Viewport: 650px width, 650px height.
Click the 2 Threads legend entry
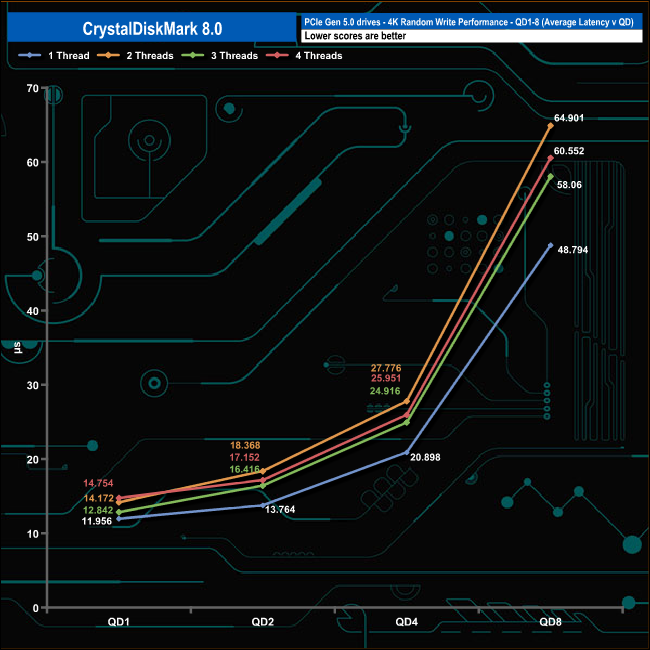[135, 56]
